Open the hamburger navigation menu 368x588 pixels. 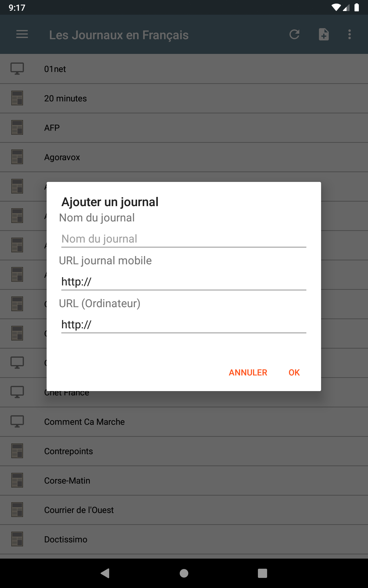coord(22,34)
